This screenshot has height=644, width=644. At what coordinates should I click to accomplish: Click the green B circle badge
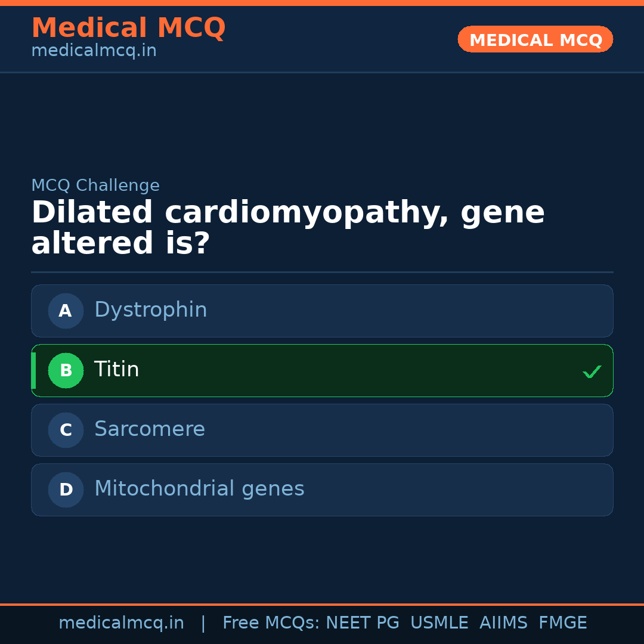(66, 370)
